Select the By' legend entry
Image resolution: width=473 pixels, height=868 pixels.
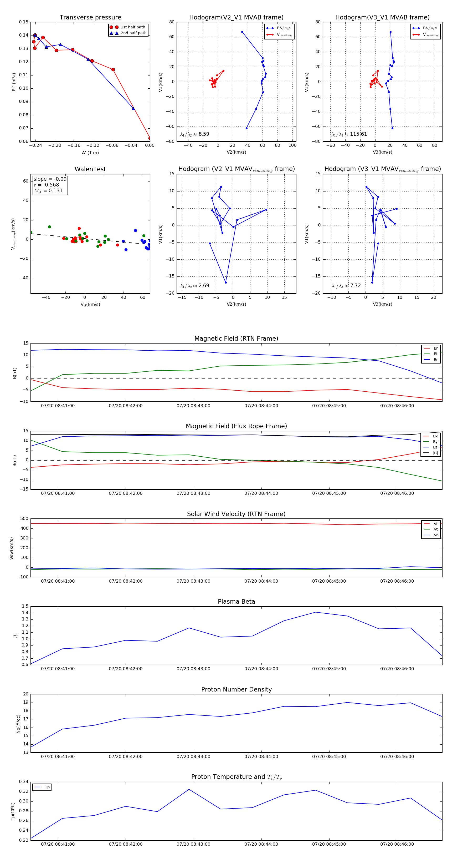pos(431,442)
